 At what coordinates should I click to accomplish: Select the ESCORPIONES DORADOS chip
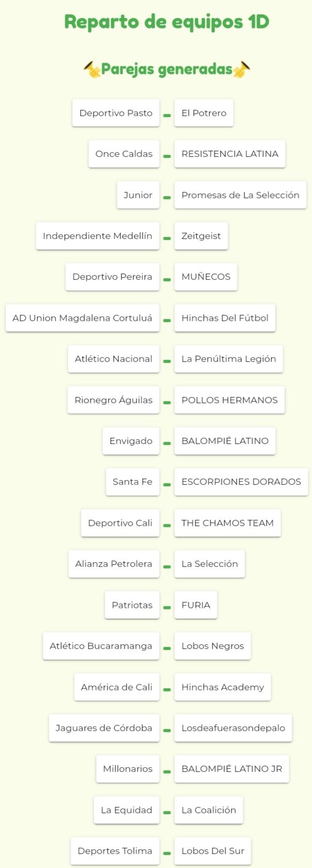(x=241, y=482)
